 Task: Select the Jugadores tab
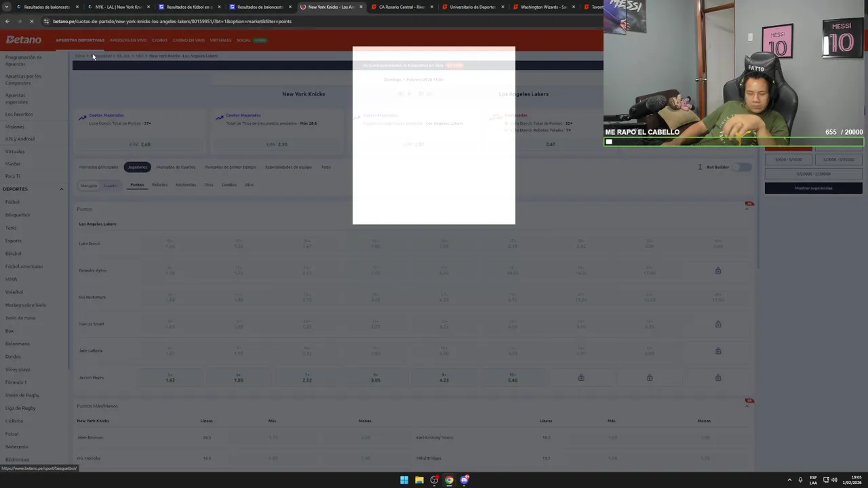pyautogui.click(x=137, y=167)
